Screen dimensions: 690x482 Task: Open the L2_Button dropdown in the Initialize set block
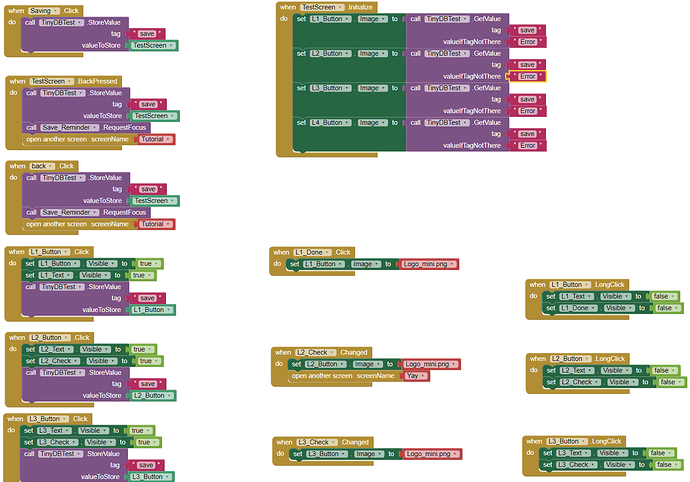(330, 53)
